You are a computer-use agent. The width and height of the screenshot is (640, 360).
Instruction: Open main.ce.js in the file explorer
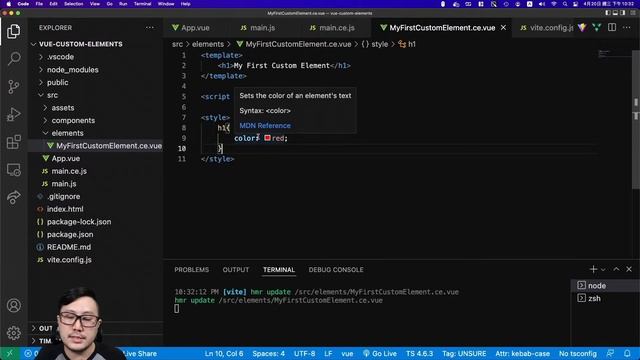click(69, 171)
